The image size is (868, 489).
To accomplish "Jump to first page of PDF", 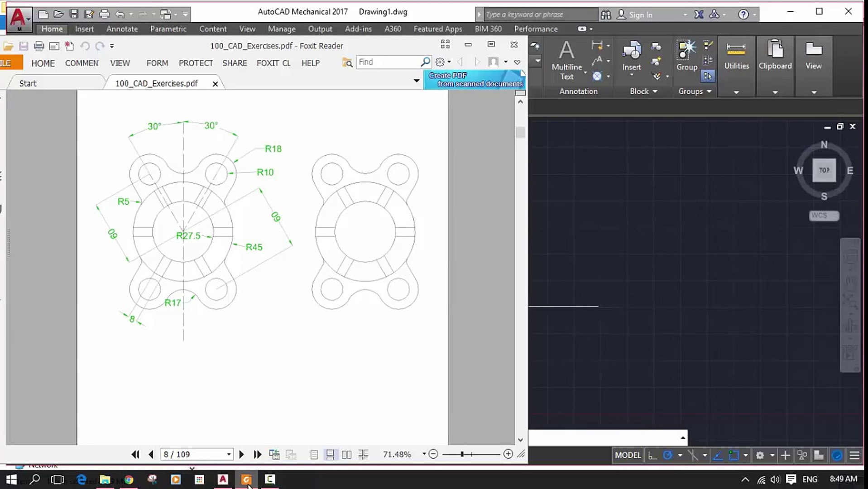I will [135, 454].
